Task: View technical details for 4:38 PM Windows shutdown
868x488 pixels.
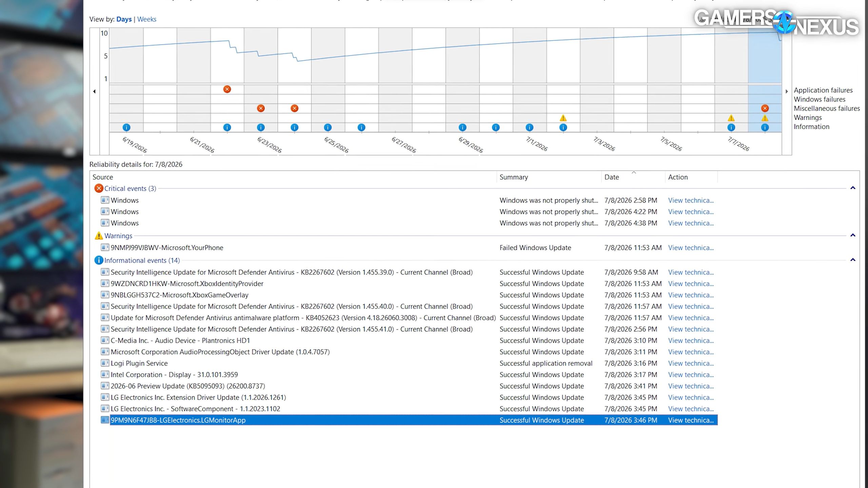Action: pyautogui.click(x=691, y=223)
